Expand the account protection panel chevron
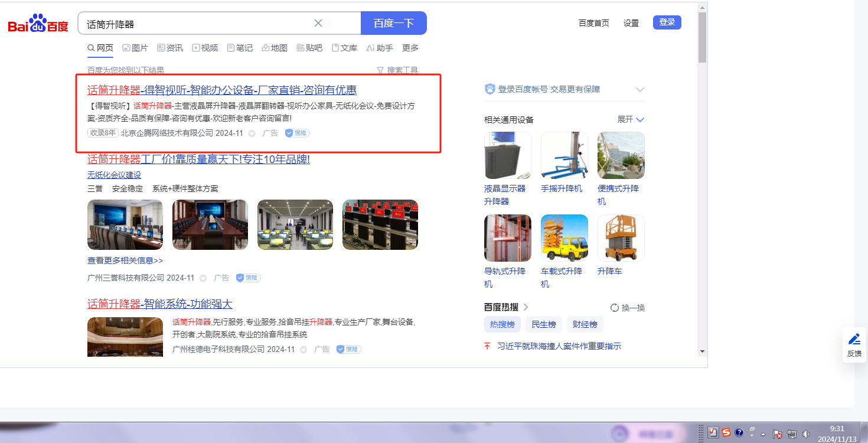The image size is (868, 443). click(x=639, y=89)
